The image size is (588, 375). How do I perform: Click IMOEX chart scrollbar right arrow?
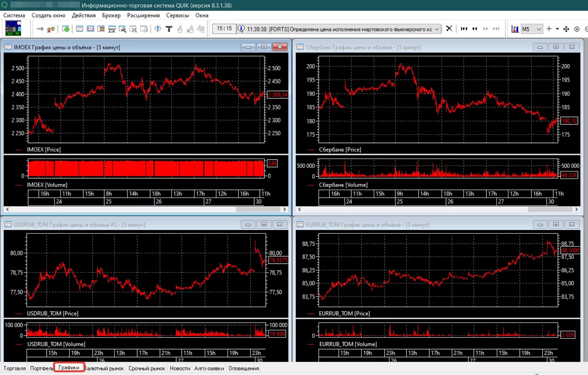click(x=285, y=209)
